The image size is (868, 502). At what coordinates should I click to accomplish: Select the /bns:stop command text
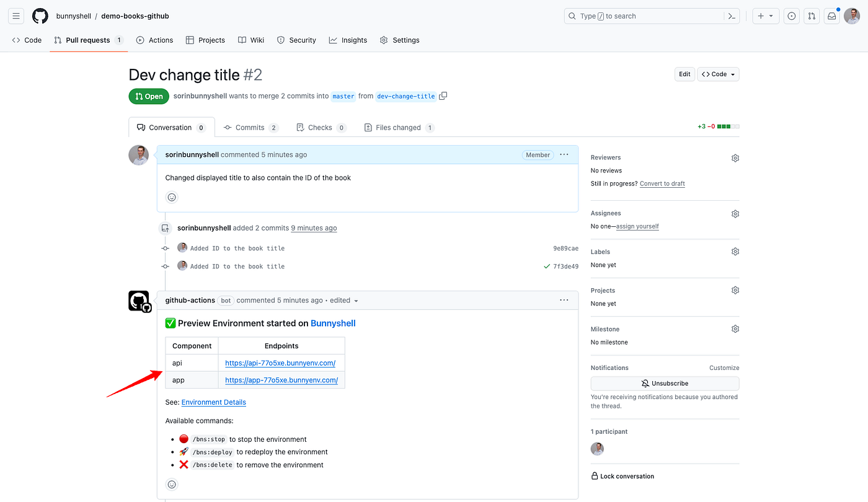[208, 439]
